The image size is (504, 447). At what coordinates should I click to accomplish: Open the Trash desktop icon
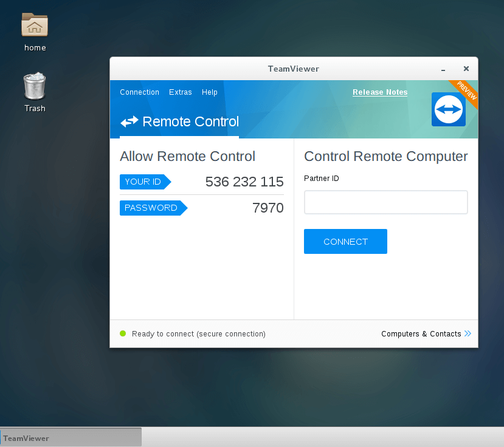pos(35,92)
